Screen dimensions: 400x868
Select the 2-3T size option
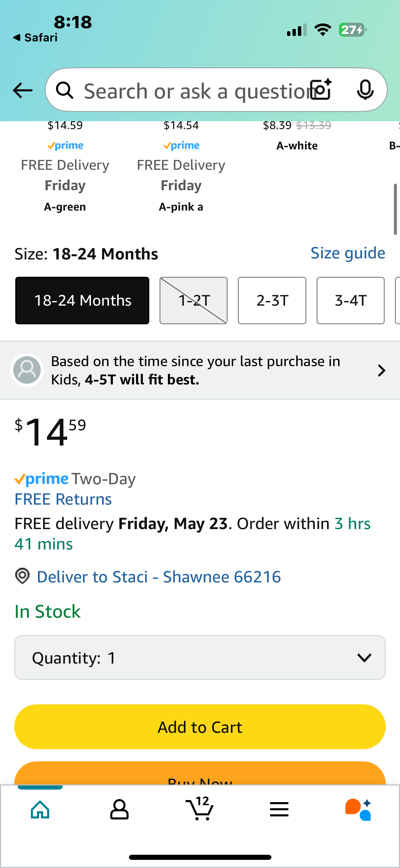point(272,301)
